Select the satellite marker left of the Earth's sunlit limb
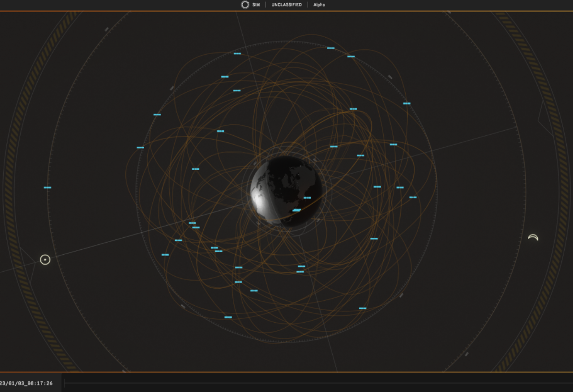 coord(195,169)
